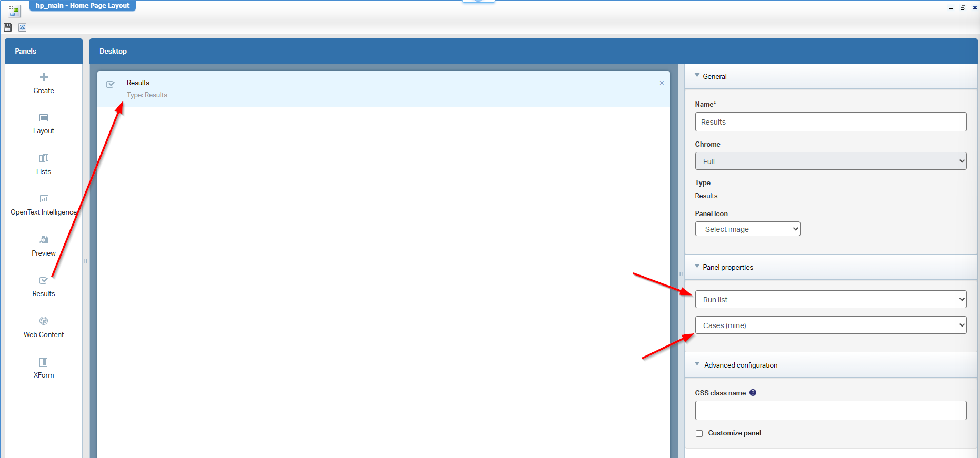Restore the window using the restore button
Image resolution: width=980 pixels, height=458 pixels.
tap(963, 8)
